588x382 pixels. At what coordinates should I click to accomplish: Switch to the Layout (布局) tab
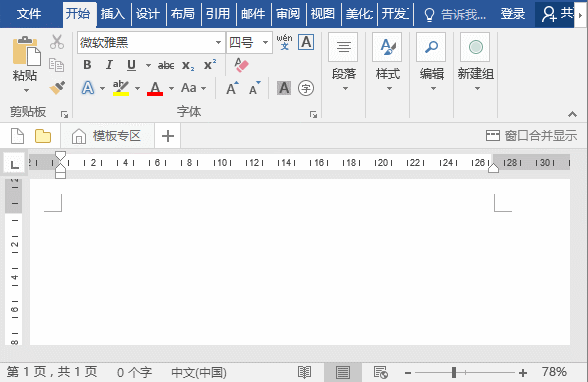pyautogui.click(x=183, y=14)
